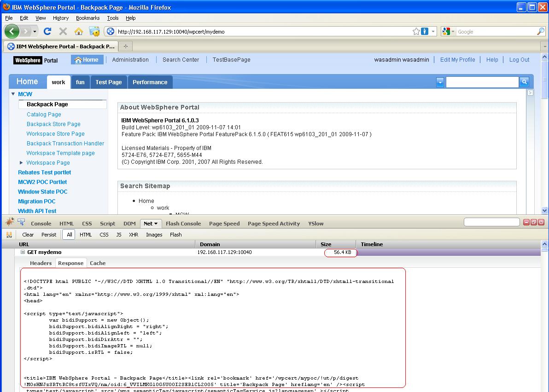Open Firebug in a new window
Viewport: 549px width, 392px height.
534,222
